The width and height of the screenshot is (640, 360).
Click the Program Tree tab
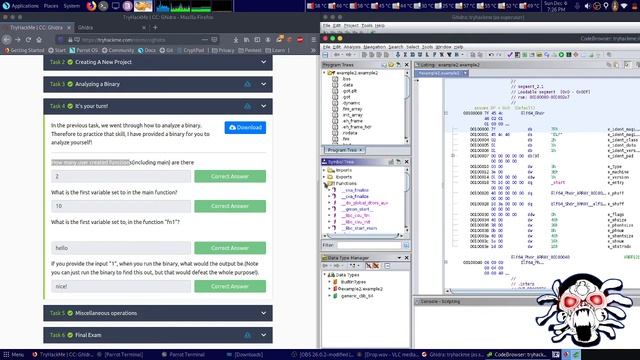coord(344,150)
